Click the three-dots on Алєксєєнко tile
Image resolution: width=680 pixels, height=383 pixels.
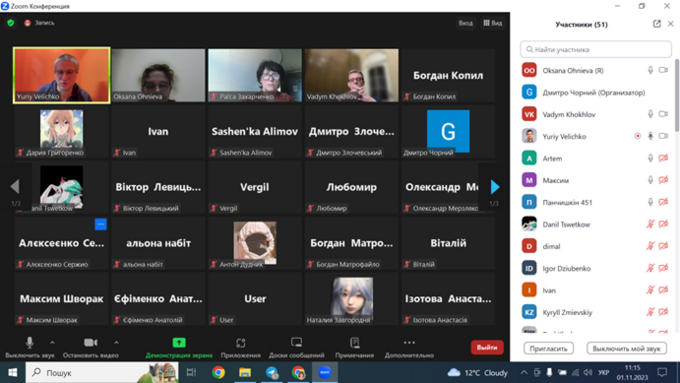point(101,224)
